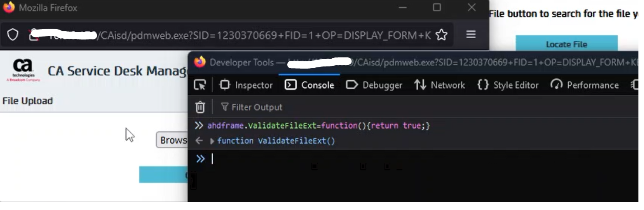Click the Locate File button
Screen dimensions: 644x210
coord(567,44)
